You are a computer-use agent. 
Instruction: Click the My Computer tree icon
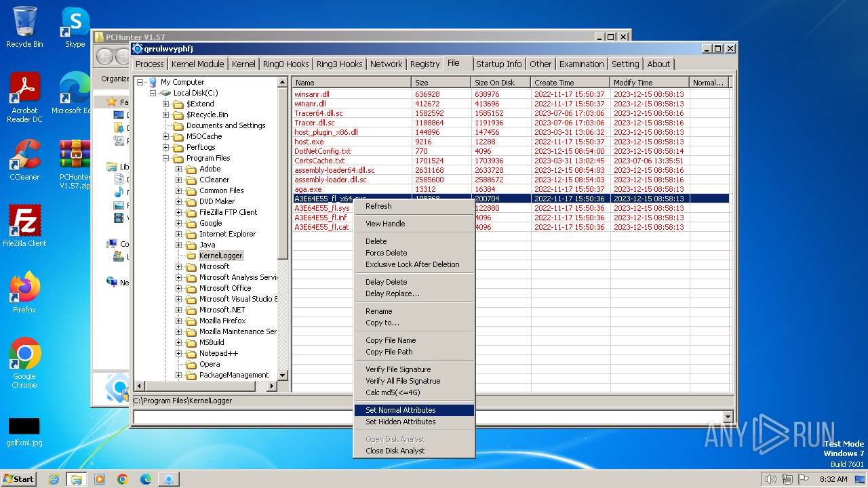point(153,82)
